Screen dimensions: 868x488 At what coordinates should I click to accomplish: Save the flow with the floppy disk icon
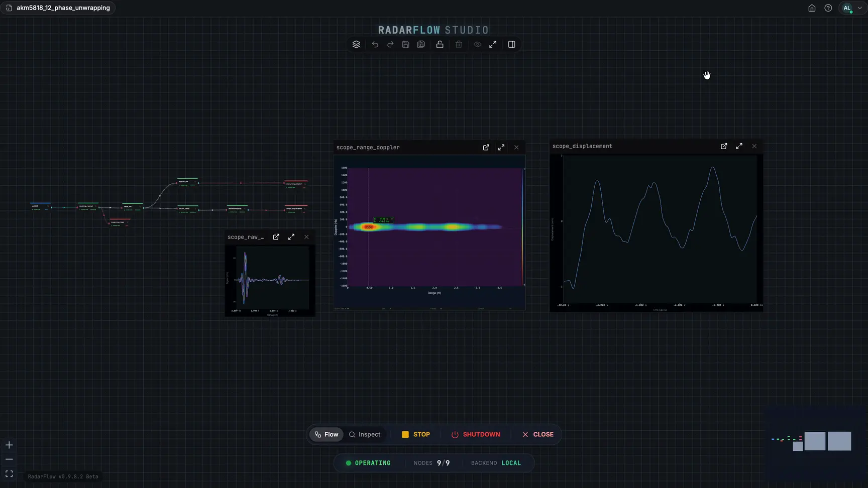[x=406, y=44]
